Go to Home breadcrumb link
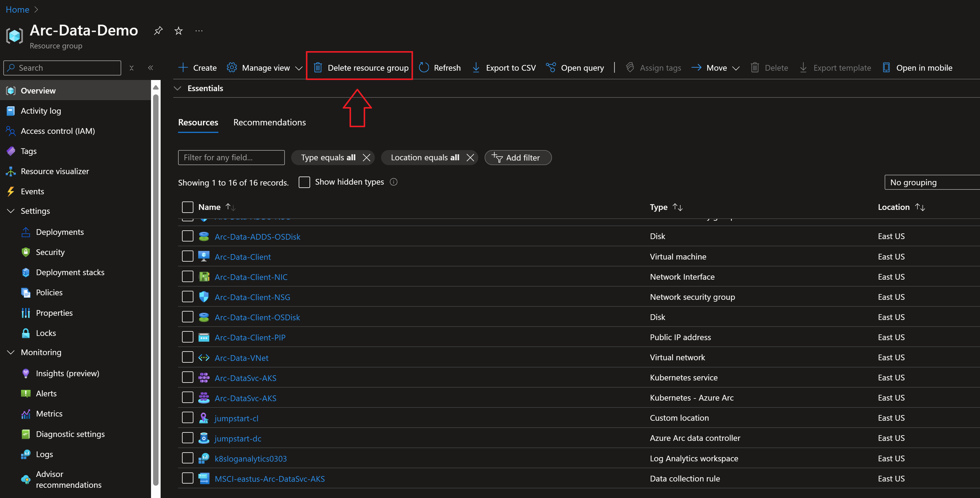 [17, 10]
